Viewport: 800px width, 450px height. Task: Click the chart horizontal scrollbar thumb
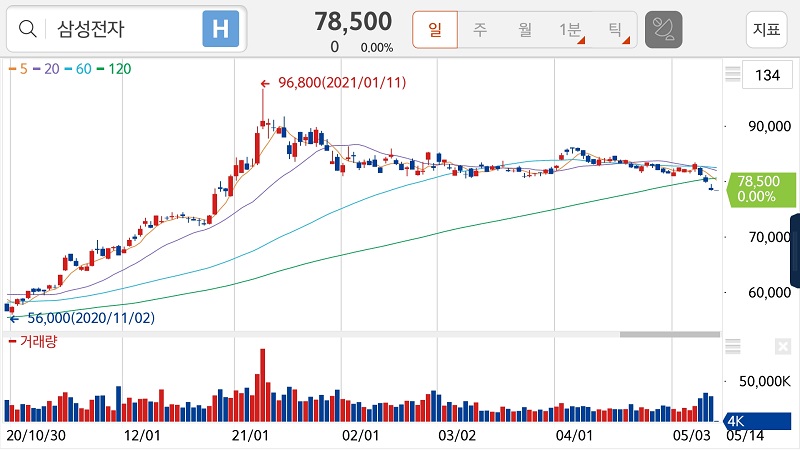pos(669,335)
